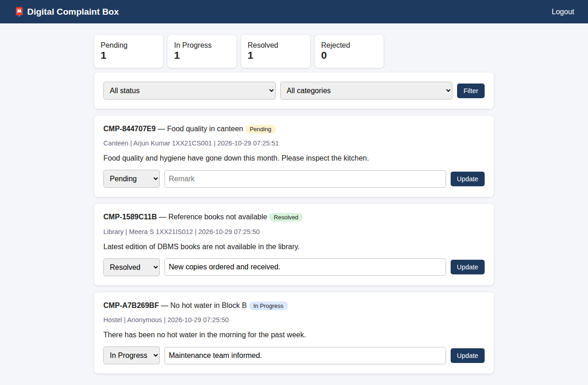This screenshot has height=385, width=588.
Task: Select the Rejected count card
Action: (349, 51)
